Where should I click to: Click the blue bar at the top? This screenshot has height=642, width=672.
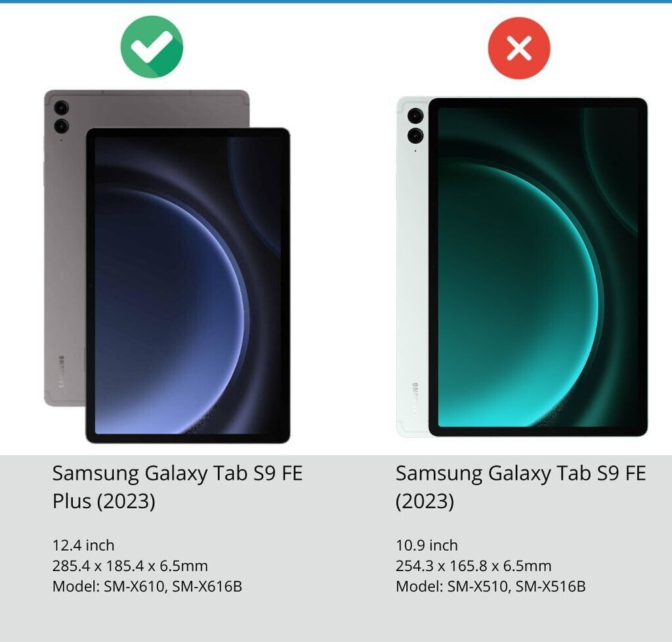click(336, 1)
